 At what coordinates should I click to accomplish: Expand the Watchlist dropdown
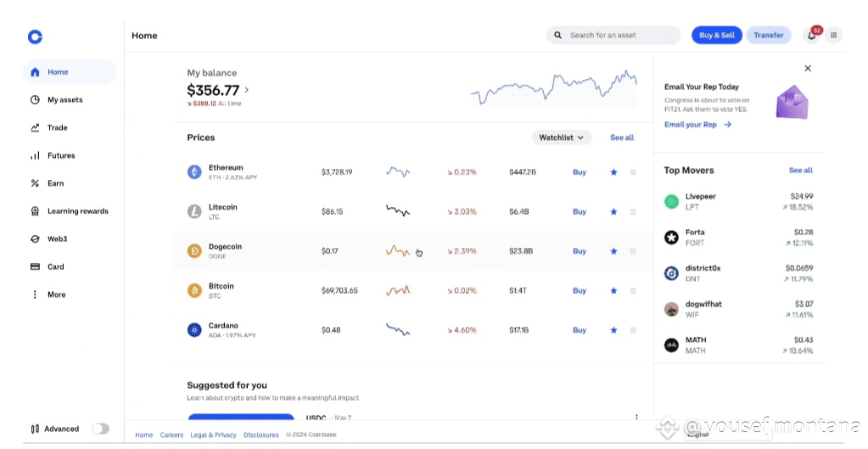point(562,138)
